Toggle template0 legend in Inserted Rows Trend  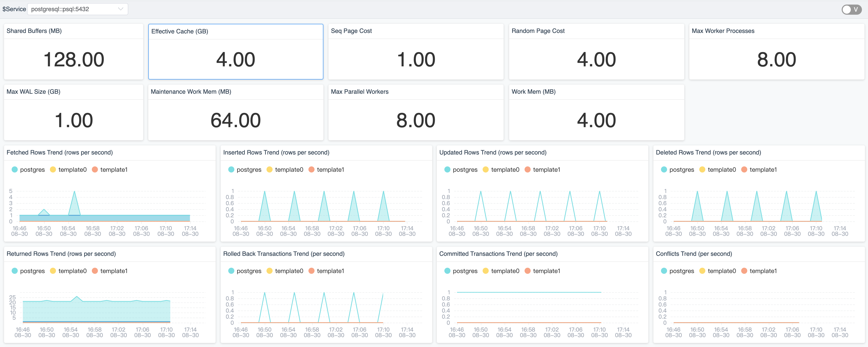(270, 170)
